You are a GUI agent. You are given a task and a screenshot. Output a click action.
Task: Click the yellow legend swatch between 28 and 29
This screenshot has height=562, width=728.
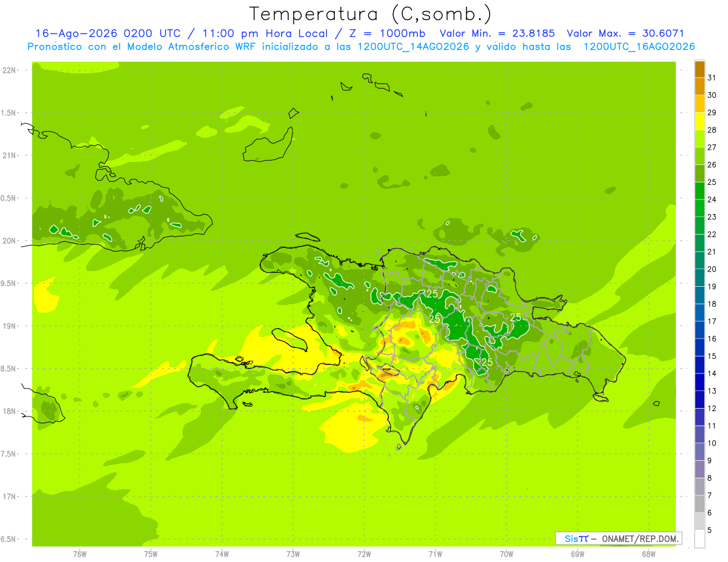coord(699,121)
